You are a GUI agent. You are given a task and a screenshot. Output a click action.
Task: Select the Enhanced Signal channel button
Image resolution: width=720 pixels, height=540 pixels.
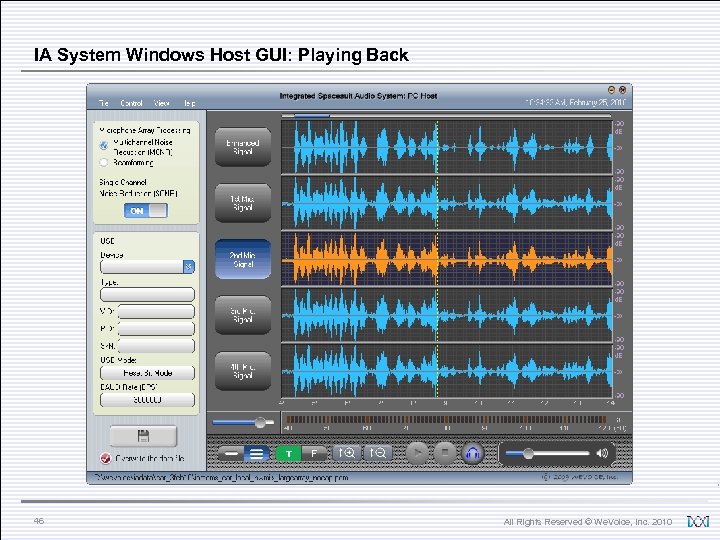point(243,147)
